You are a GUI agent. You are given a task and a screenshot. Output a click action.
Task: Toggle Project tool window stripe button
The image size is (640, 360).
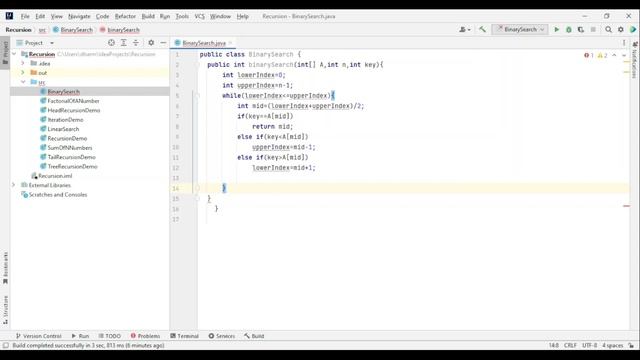click(x=5, y=52)
